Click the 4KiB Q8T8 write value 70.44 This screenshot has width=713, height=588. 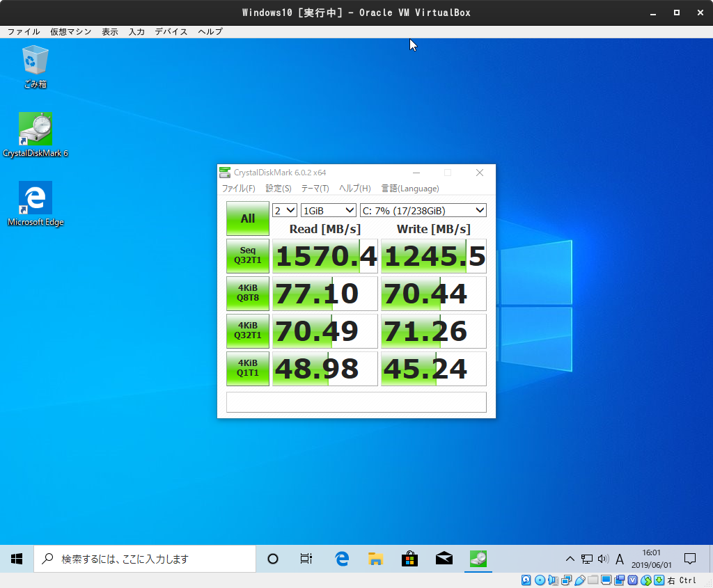tap(434, 294)
